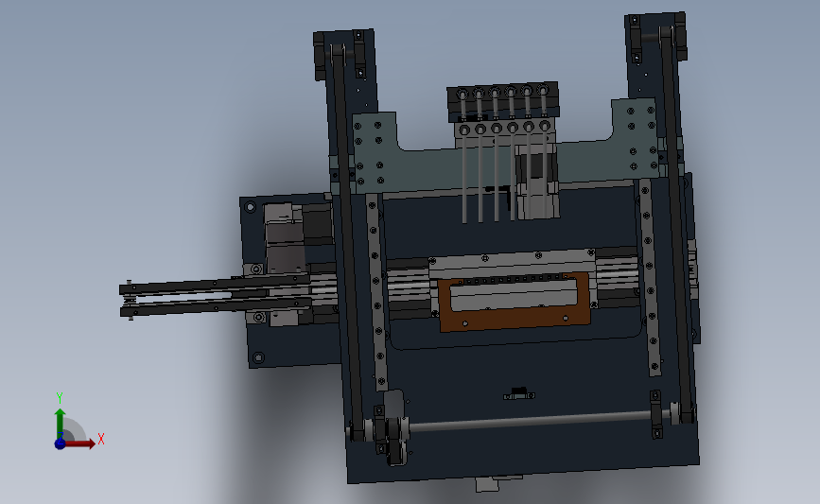
Task: Select the left vertical linear guide rail with screws
Action: point(377,292)
